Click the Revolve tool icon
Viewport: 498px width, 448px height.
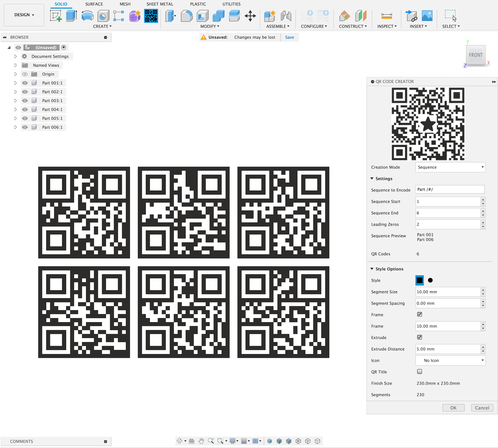87,16
